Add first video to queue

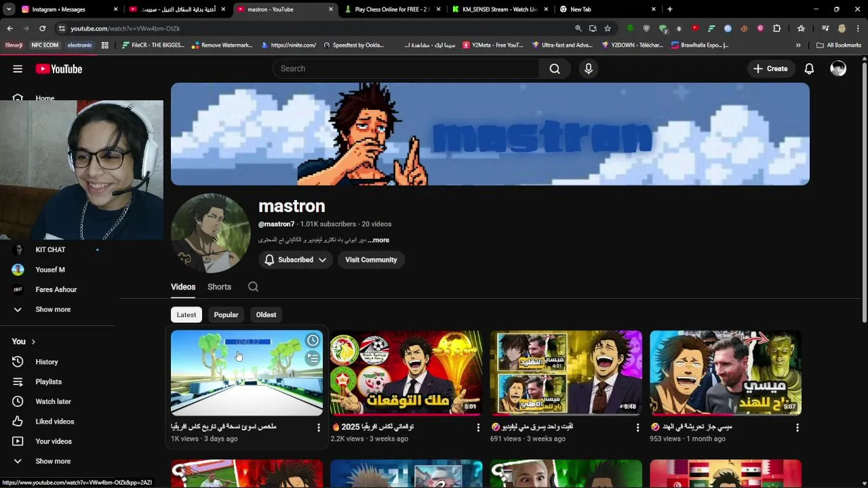click(x=313, y=359)
